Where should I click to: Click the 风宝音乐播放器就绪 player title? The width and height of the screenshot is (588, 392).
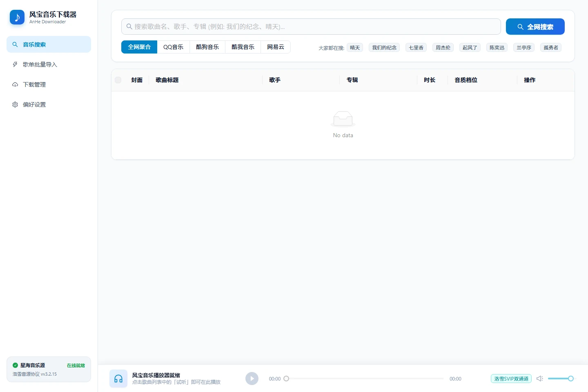[156, 375]
